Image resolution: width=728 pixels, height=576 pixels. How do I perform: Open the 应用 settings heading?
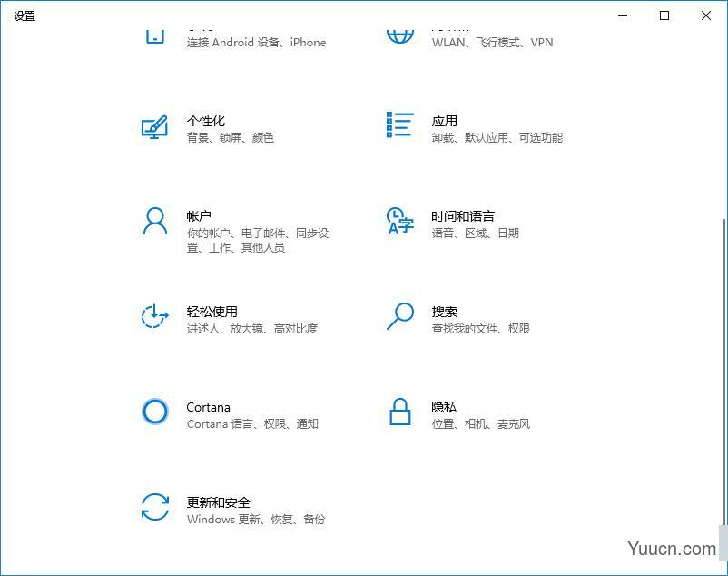pos(444,121)
